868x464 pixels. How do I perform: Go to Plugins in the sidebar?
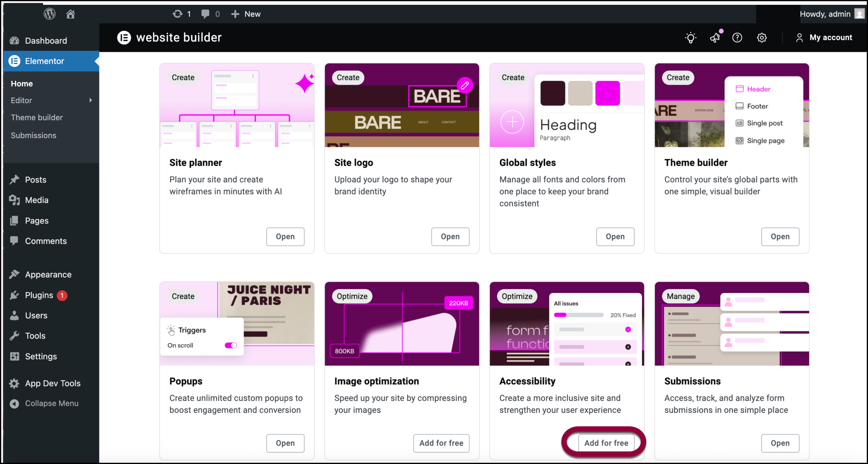pos(39,295)
